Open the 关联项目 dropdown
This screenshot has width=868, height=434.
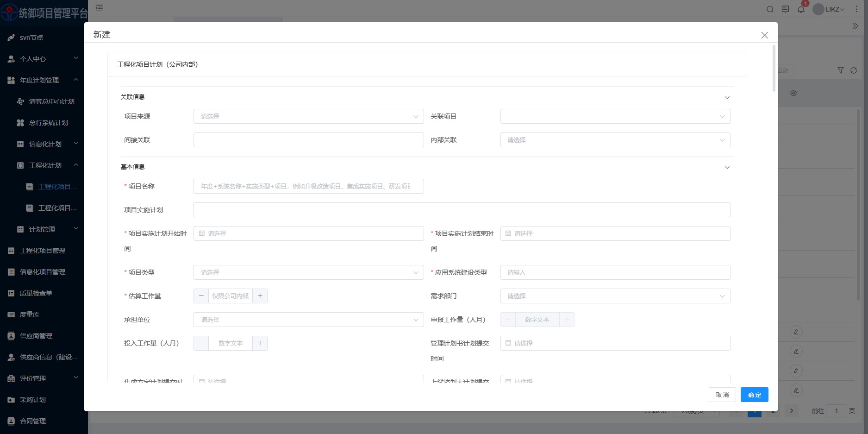click(x=615, y=116)
